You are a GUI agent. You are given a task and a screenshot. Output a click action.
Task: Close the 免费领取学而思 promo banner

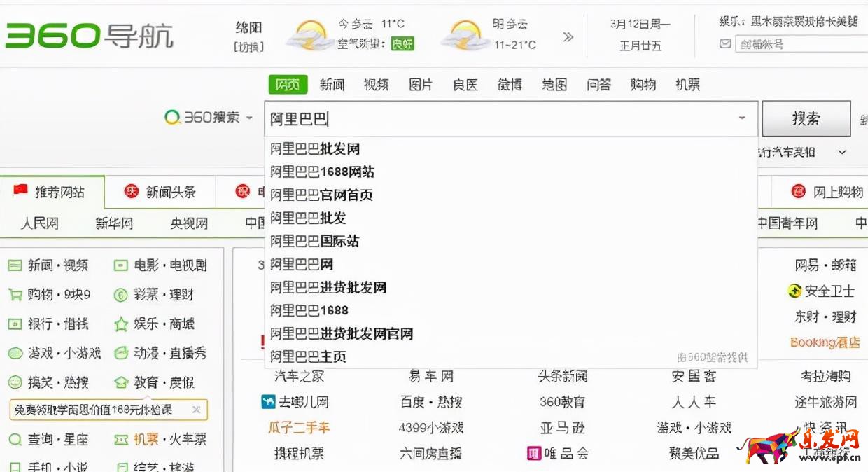(197, 410)
